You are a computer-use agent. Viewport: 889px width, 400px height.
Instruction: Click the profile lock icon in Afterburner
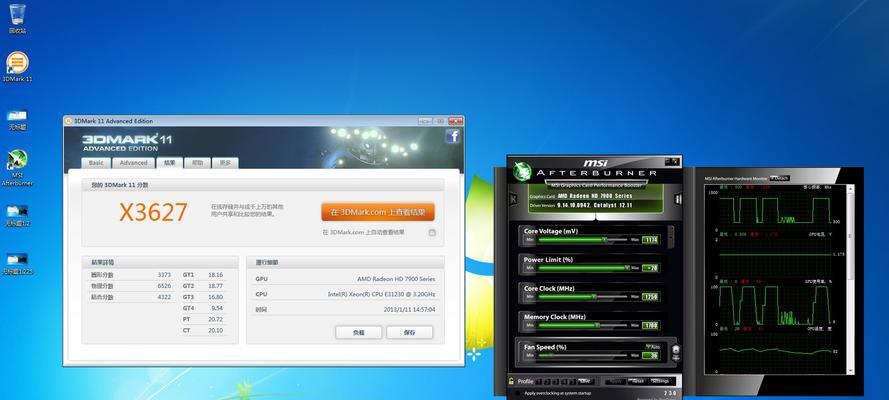pyautogui.click(x=511, y=381)
